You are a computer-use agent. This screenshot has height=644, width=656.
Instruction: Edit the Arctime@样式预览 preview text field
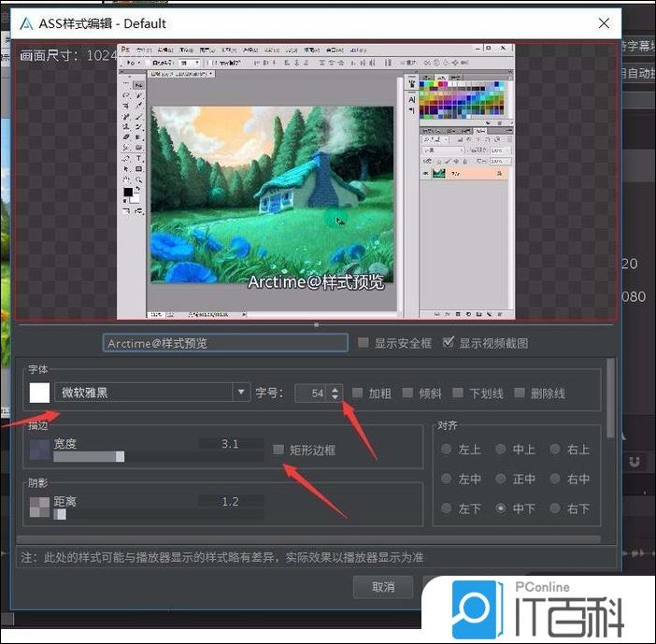click(x=225, y=343)
